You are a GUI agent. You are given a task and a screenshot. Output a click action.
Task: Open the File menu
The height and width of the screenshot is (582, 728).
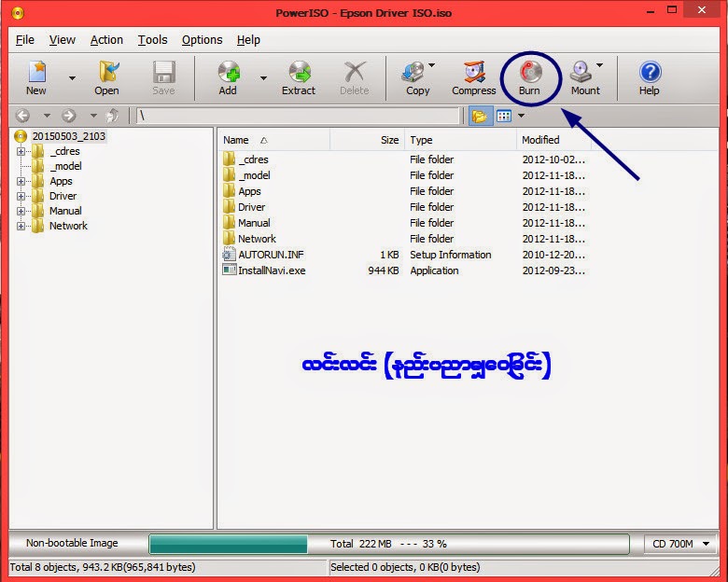[25, 40]
